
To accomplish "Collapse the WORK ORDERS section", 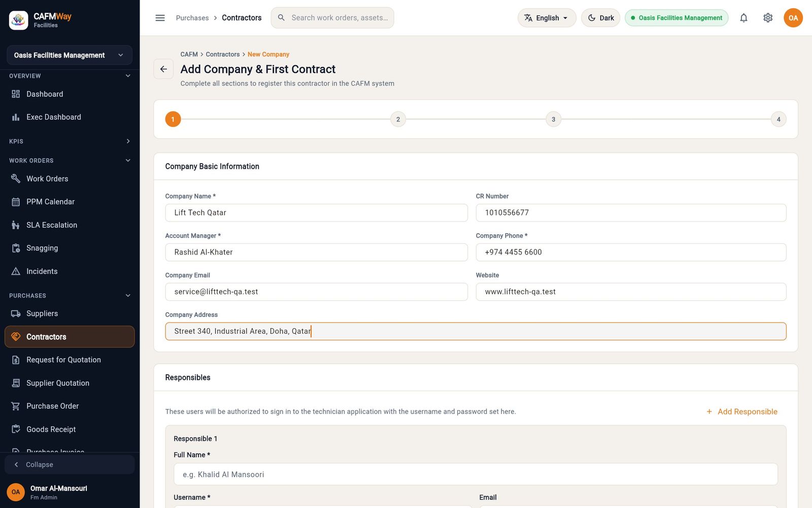I will pos(128,161).
